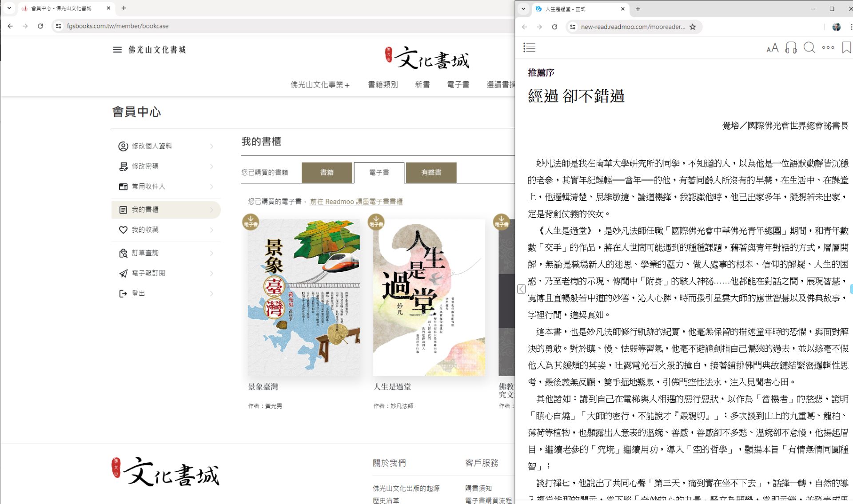Switch to 有聲書 tab in 我的書櫃
This screenshot has height=504, width=853.
(431, 172)
